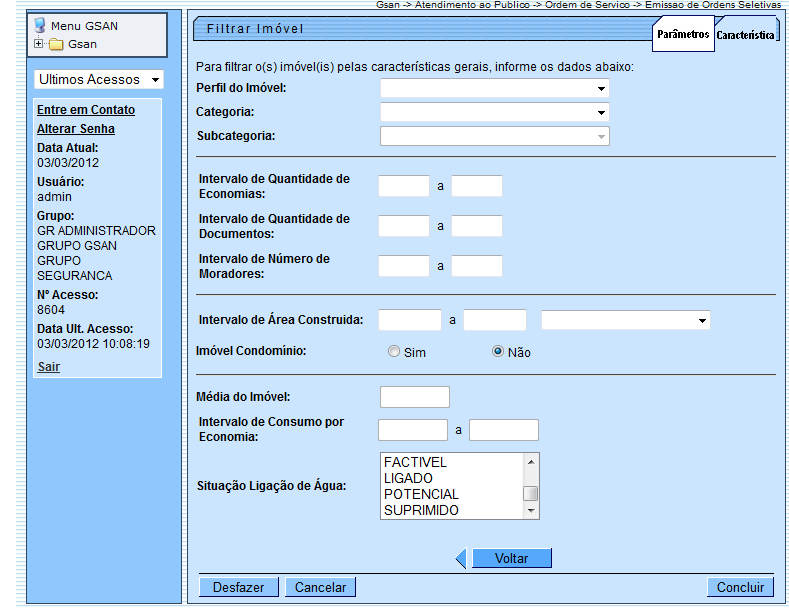Click the Menu GSAN computer icon
Screen dimensions: 789x610
[40, 25]
